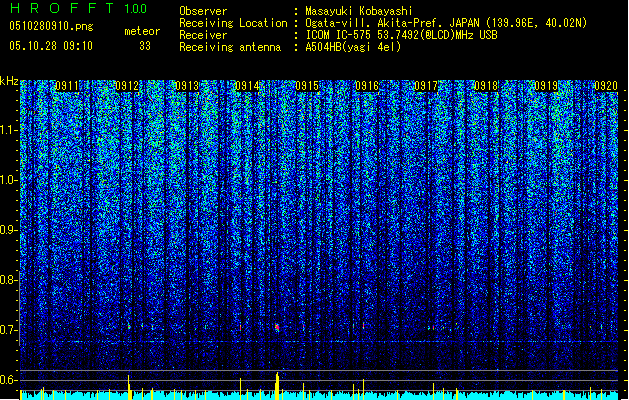The image size is (629, 400).
Task: Click the HROFFT 1.0.0 title text
Action: (x=78, y=8)
